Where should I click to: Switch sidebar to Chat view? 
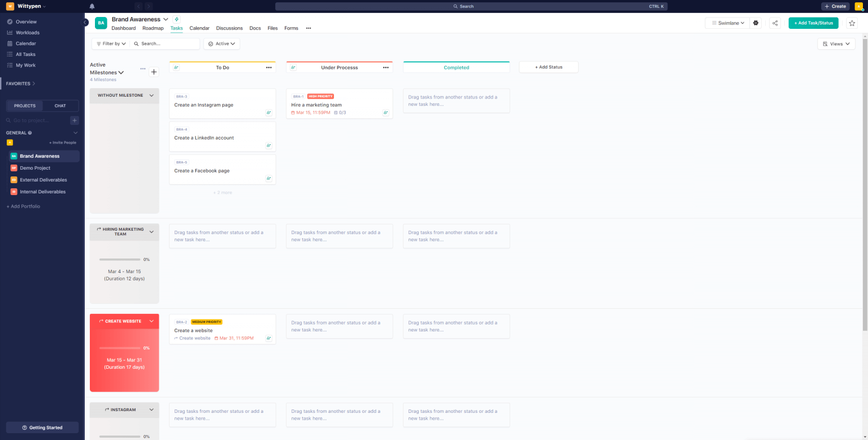pyautogui.click(x=60, y=106)
